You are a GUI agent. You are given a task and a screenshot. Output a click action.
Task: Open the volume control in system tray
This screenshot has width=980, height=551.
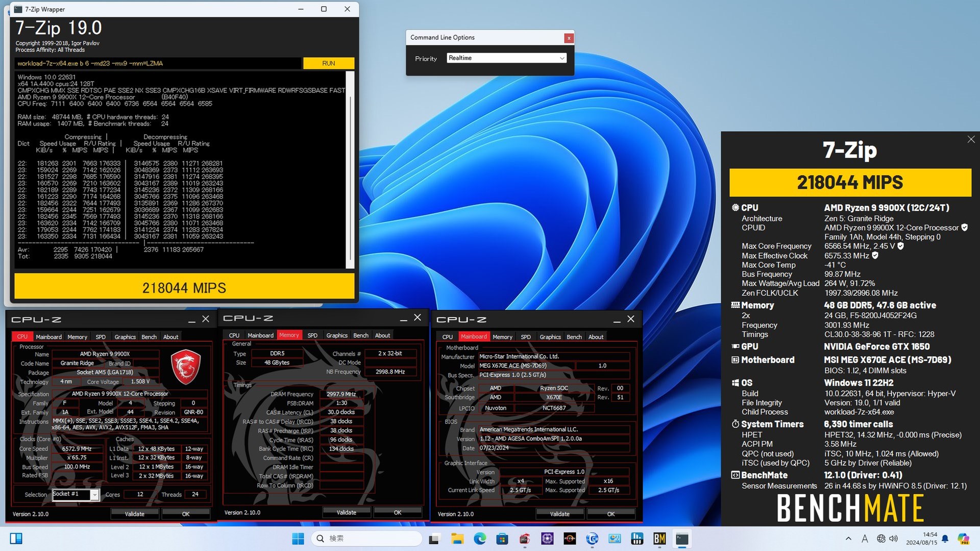(894, 538)
